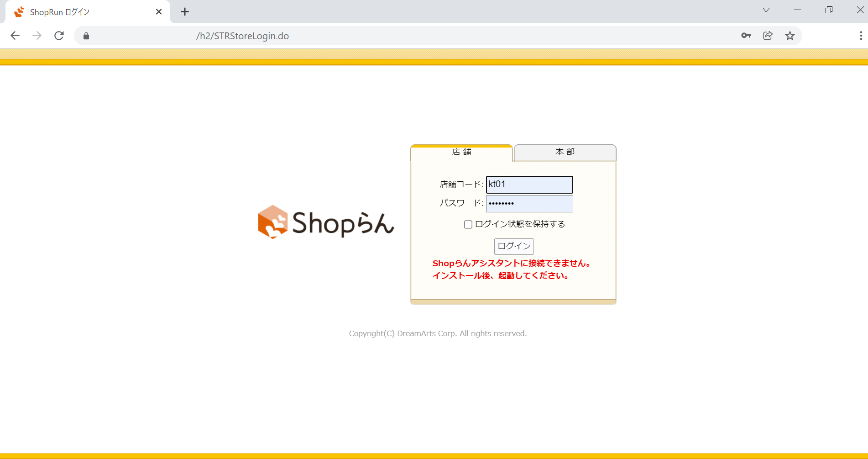The height and width of the screenshot is (459, 868).
Task: Open the saved passwords key icon
Action: 746,36
